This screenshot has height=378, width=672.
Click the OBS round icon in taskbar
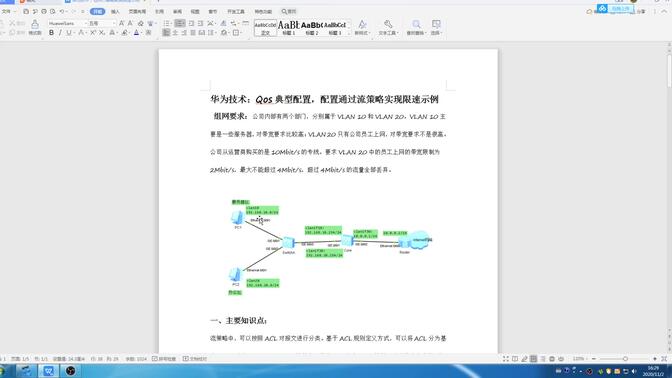[71, 371]
